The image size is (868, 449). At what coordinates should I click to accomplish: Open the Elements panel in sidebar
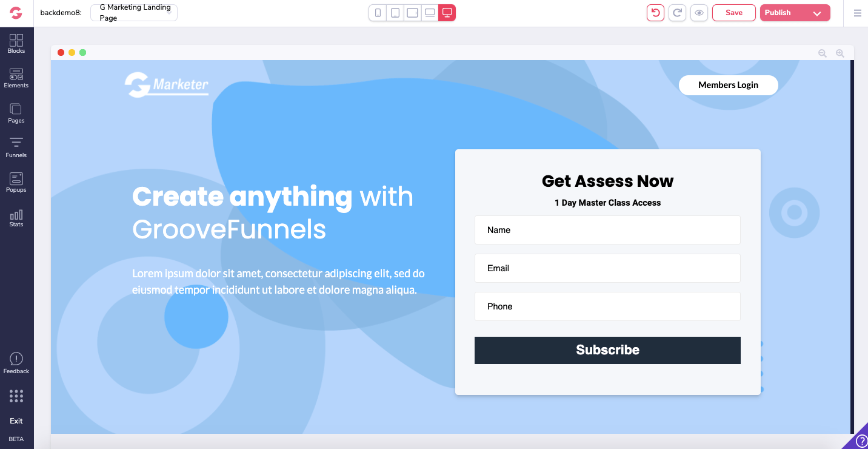click(16, 78)
